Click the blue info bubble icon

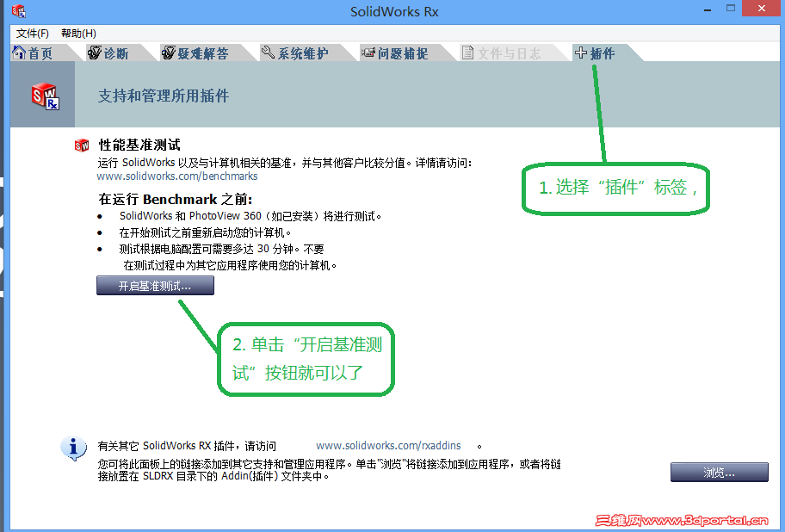coord(73,448)
